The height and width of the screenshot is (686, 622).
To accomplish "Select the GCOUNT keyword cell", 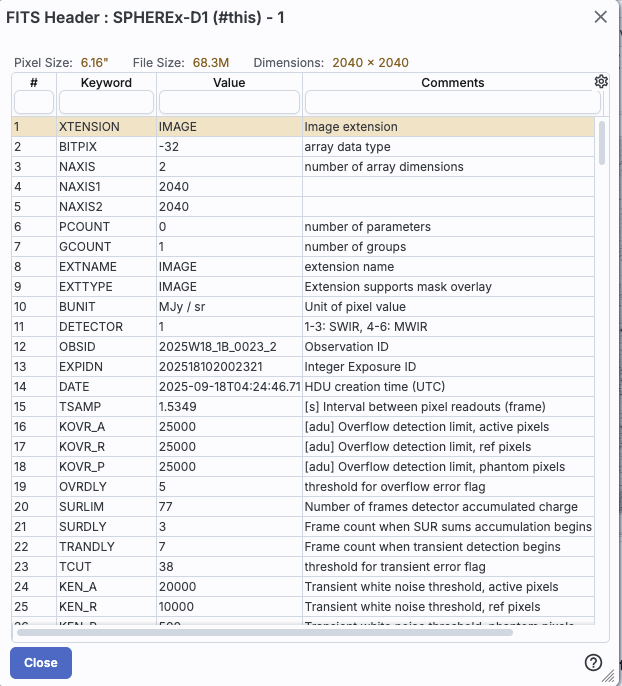I will point(106,247).
